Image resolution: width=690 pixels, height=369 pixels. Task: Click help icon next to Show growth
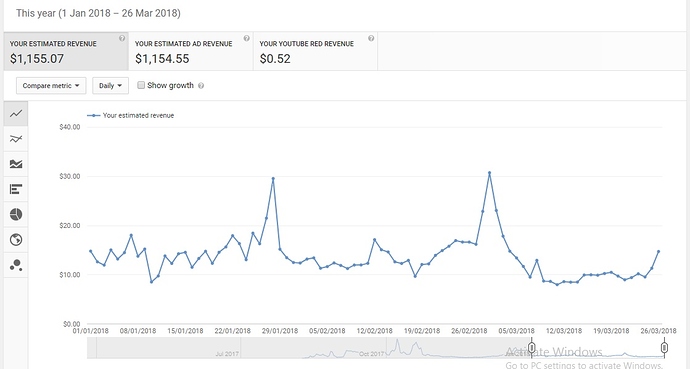(201, 86)
